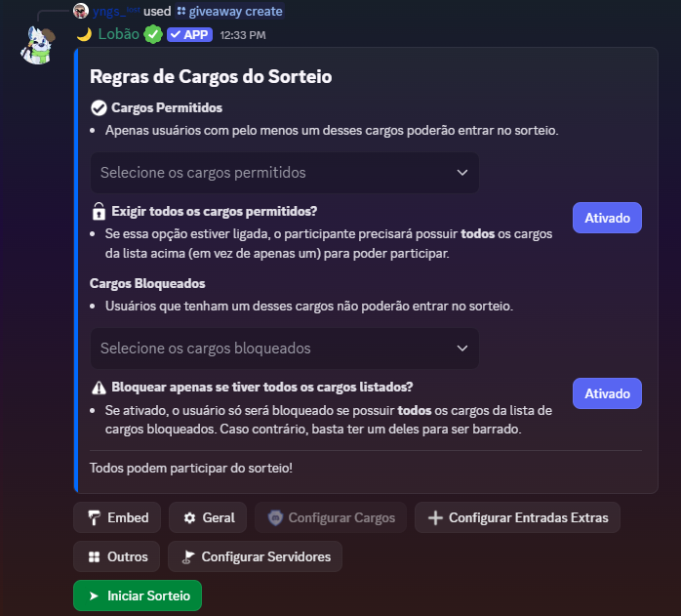Toggle 'Exigir todos os cargos permitidos' Ativado
The height and width of the screenshot is (616, 681).
point(607,218)
